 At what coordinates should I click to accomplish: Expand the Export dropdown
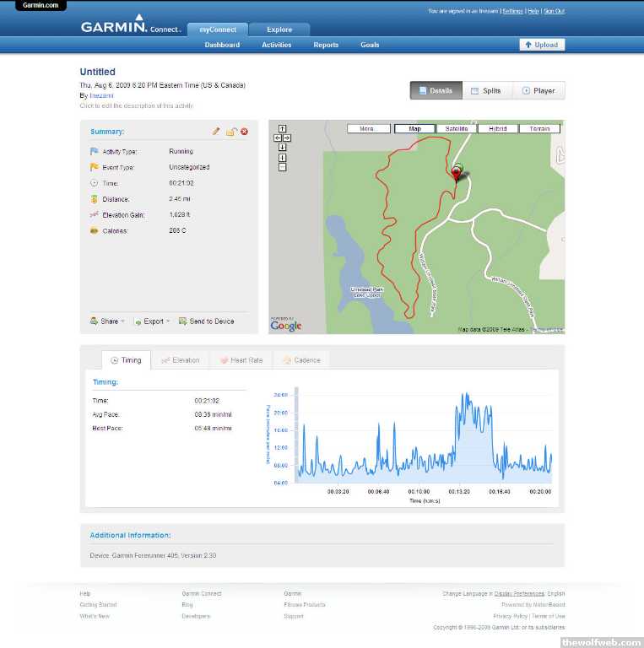pyautogui.click(x=152, y=321)
